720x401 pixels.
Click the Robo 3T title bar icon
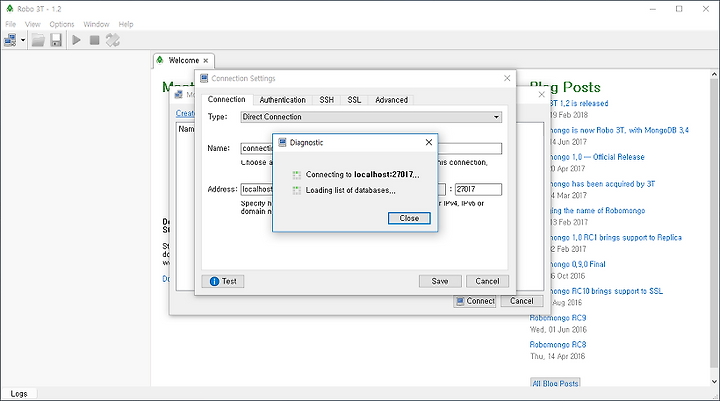click(x=10, y=9)
